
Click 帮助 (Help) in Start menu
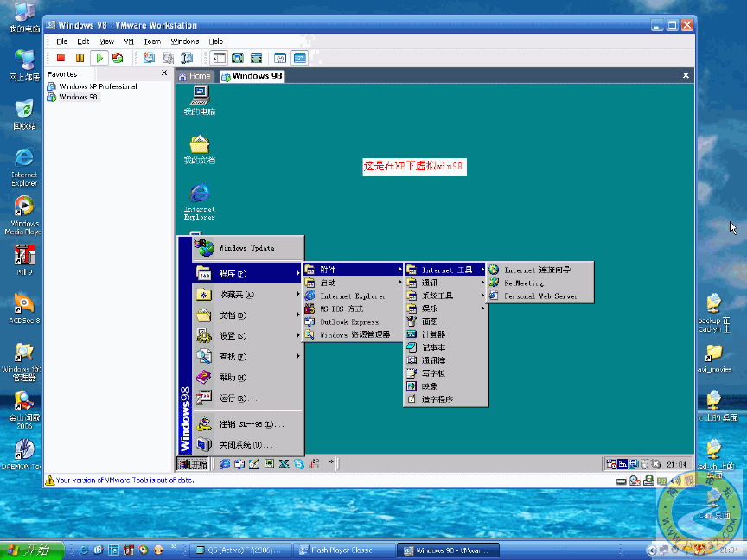[248, 377]
